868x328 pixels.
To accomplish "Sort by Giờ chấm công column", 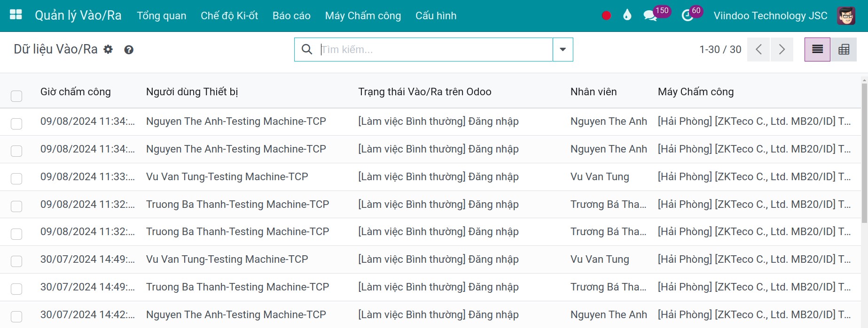I will (x=76, y=92).
